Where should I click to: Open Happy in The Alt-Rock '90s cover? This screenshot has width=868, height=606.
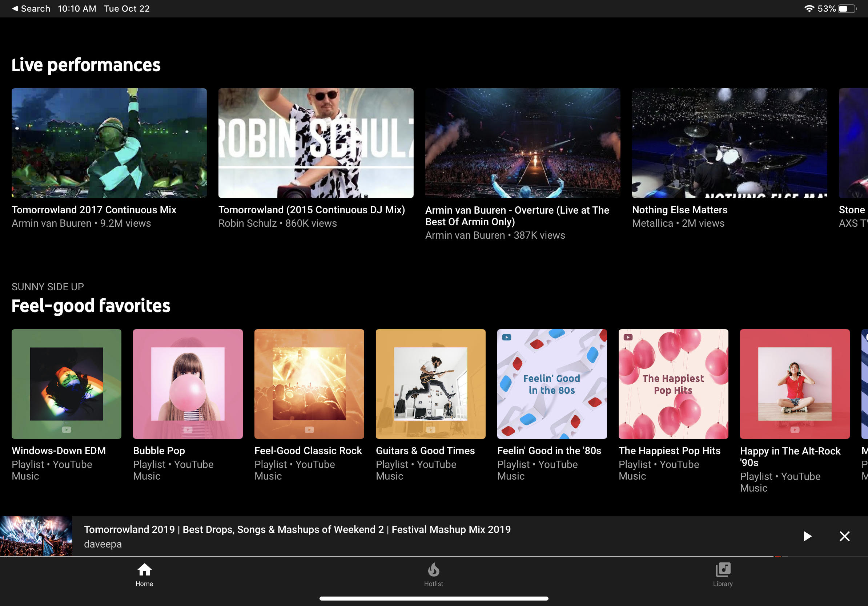(x=795, y=384)
